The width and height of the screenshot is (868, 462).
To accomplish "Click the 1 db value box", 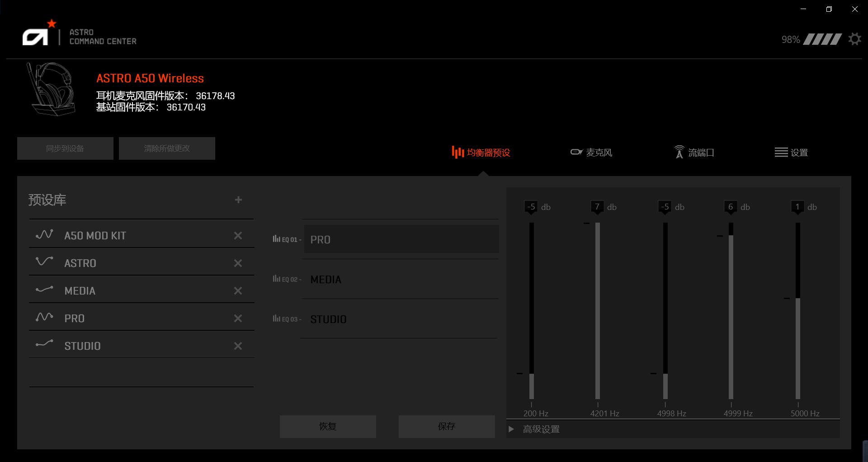I will [797, 207].
